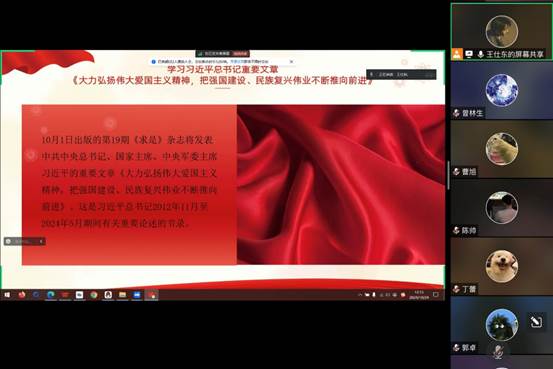This screenshot has width=553, height=369.
Task: Click the red silk fabric image on the slide
Action: tap(341, 184)
